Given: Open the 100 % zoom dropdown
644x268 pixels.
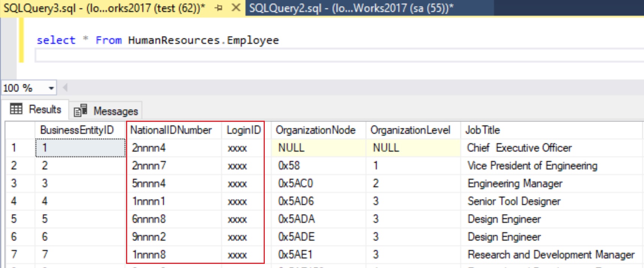Looking at the screenshot, I should 51,88.
